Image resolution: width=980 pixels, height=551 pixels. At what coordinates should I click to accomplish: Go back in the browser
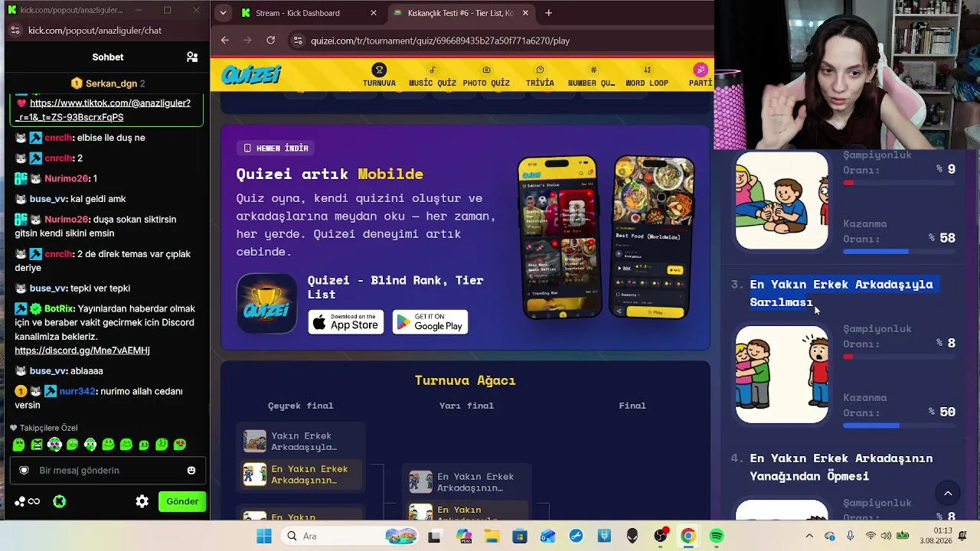coord(224,41)
